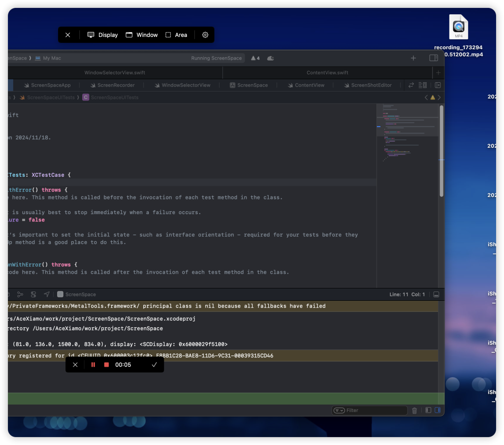Cancel recording using the X beside pause
This screenshot has width=504, height=445.
75,365
